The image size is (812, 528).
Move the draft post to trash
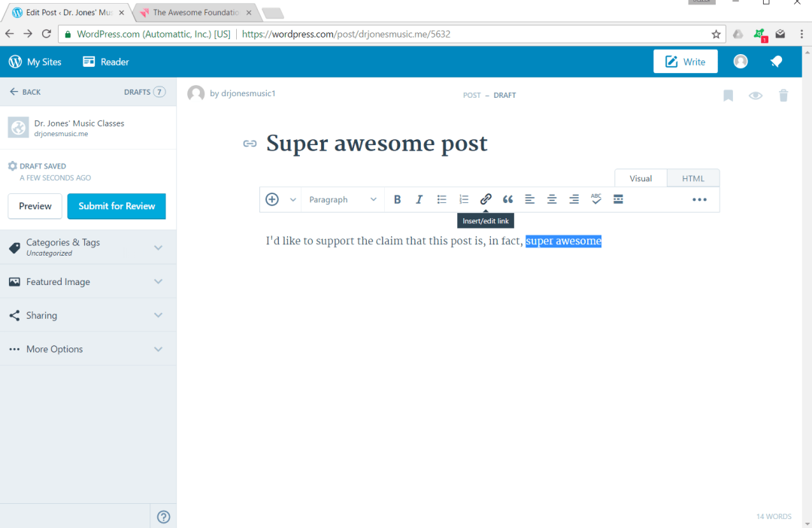[783, 95]
